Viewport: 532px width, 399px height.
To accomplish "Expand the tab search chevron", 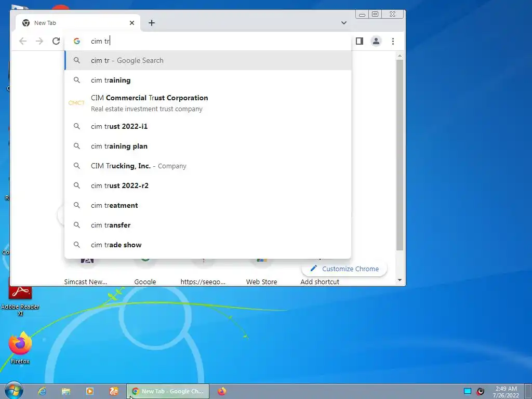I will pos(344,23).
